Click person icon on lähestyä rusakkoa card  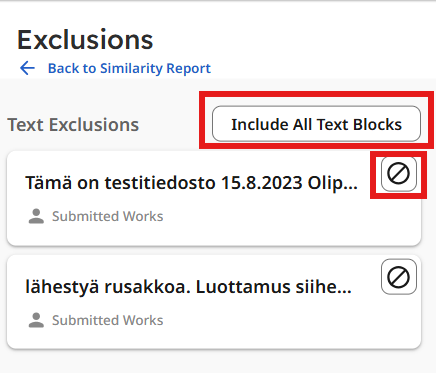tap(36, 320)
